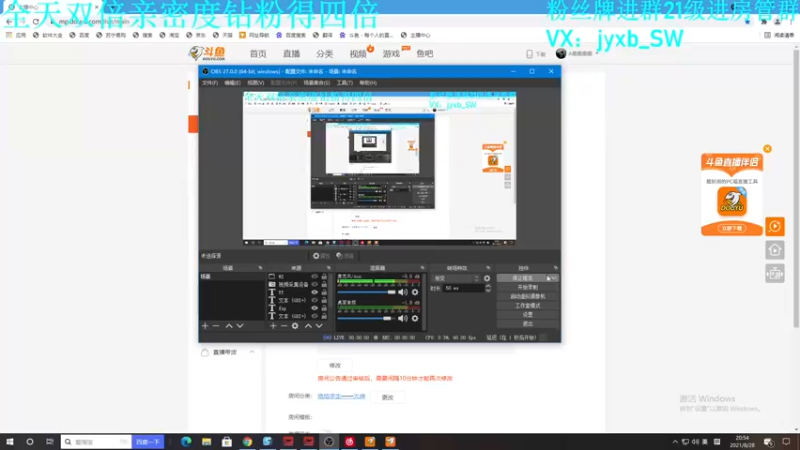Image resolution: width=800 pixels, height=450 pixels.
Task: Move the source down in the sources list
Action: 319,326
